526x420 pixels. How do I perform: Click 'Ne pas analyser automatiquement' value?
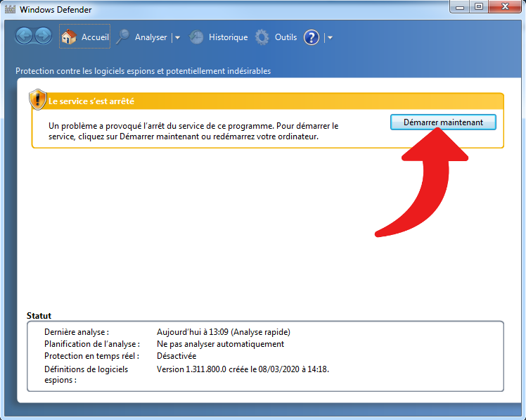220,344
